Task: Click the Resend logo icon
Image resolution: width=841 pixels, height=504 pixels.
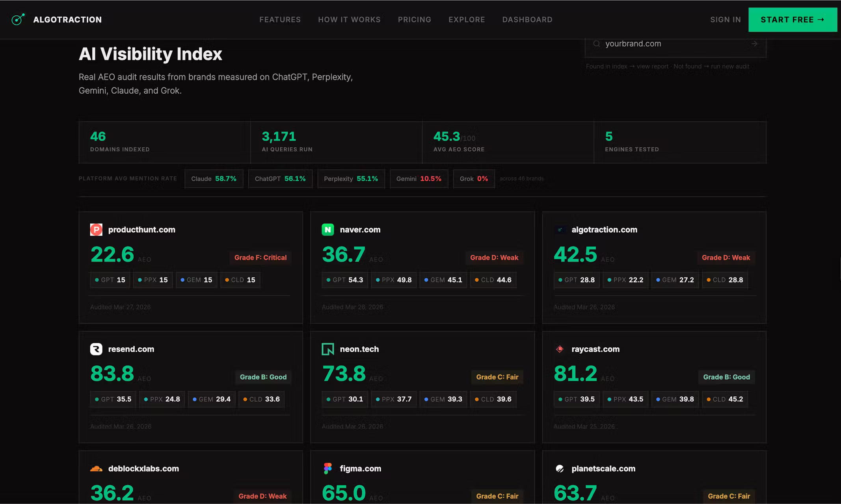Action: click(96, 349)
